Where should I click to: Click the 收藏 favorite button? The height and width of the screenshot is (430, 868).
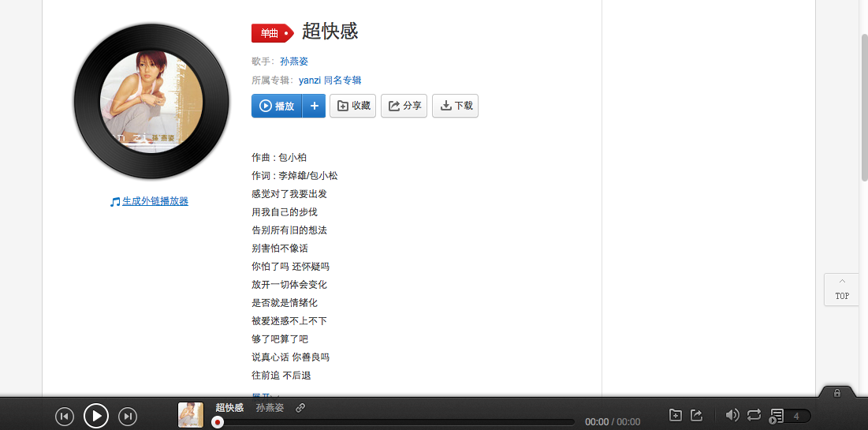tap(352, 106)
